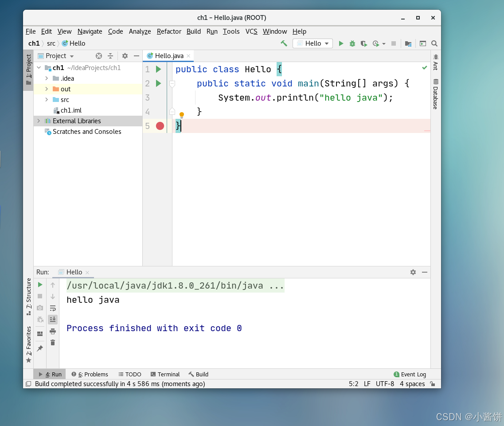Collapse the ch1 root folder

pos(39,68)
